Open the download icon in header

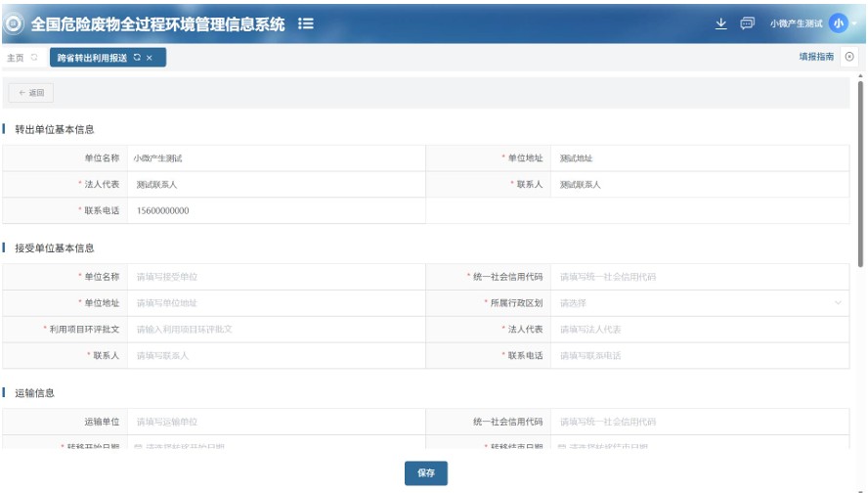720,23
